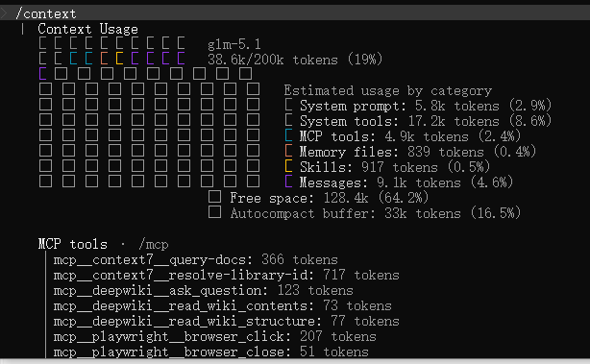Screen dimensions: 590x364
Task: Select mcp__context7__query-docs row
Action: (196, 260)
